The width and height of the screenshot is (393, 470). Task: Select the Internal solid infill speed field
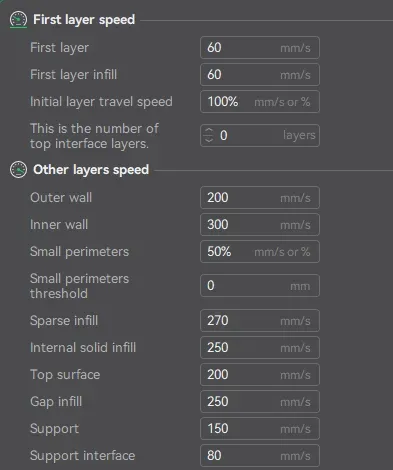point(260,348)
